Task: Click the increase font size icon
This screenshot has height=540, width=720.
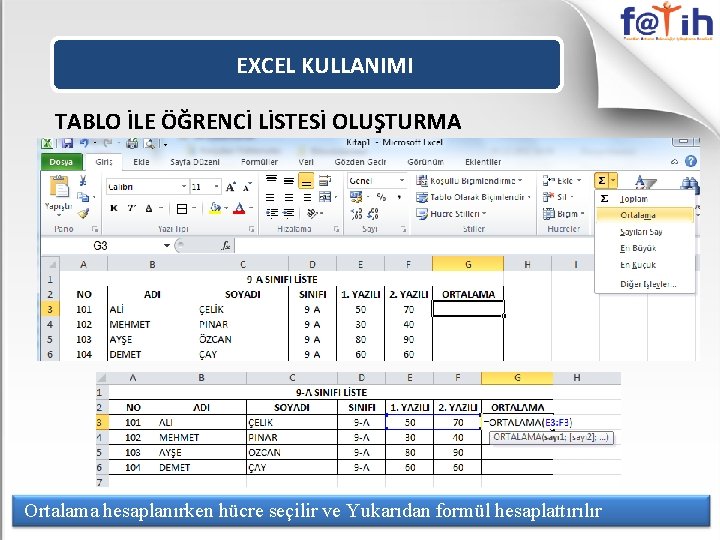Action: (x=231, y=187)
